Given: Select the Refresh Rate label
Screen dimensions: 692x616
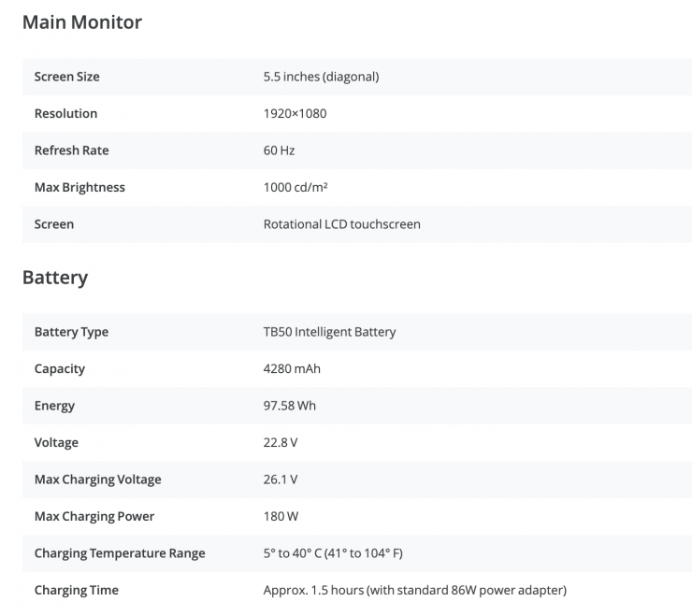Looking at the screenshot, I should 71,150.
